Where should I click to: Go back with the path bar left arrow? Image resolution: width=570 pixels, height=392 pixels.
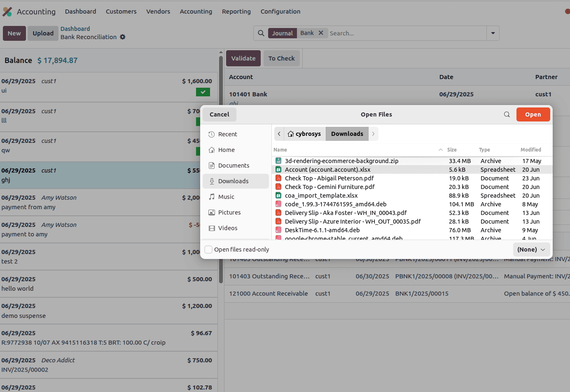click(x=279, y=134)
